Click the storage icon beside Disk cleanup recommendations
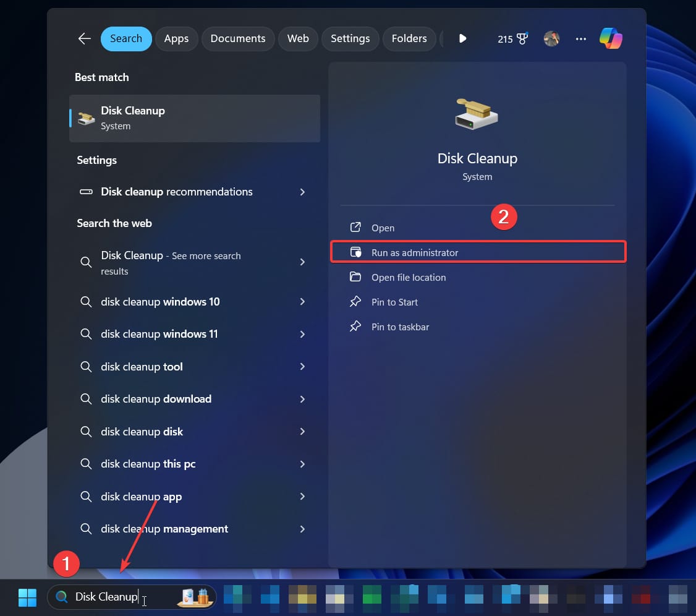696x616 pixels. click(x=86, y=192)
